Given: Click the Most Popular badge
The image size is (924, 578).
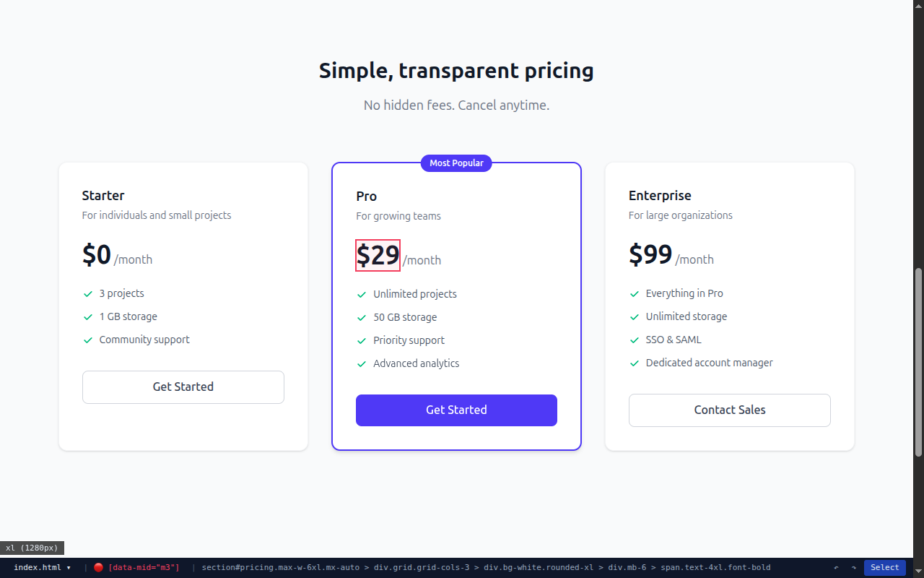Looking at the screenshot, I should 456,163.
